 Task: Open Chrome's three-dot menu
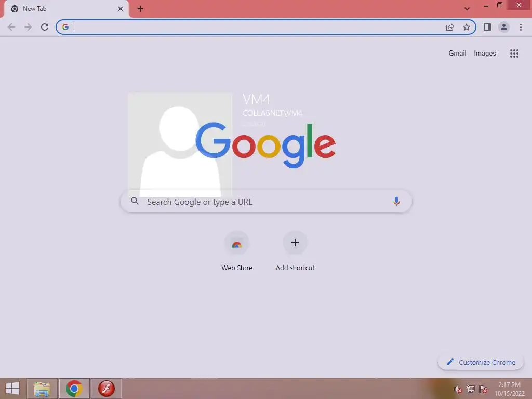tap(521, 27)
